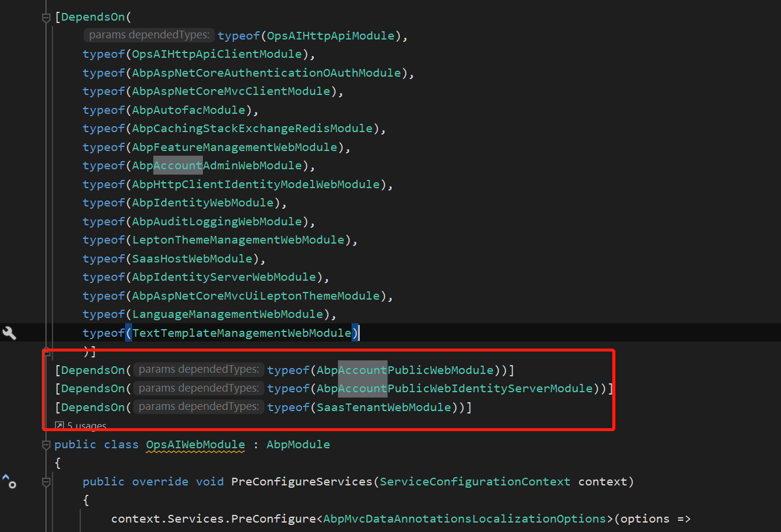Click AbpIdentityServerWebModule

point(224,277)
